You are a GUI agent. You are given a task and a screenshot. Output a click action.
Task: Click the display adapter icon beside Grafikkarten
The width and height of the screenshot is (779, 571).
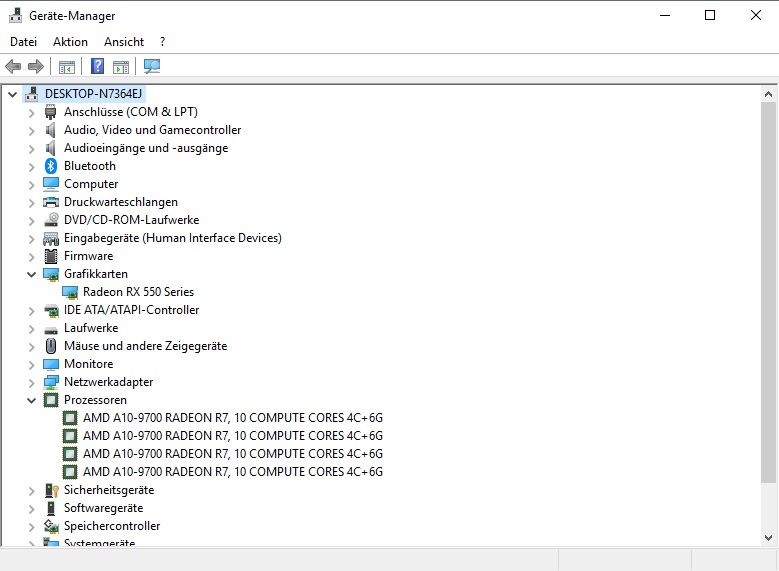[51, 274]
